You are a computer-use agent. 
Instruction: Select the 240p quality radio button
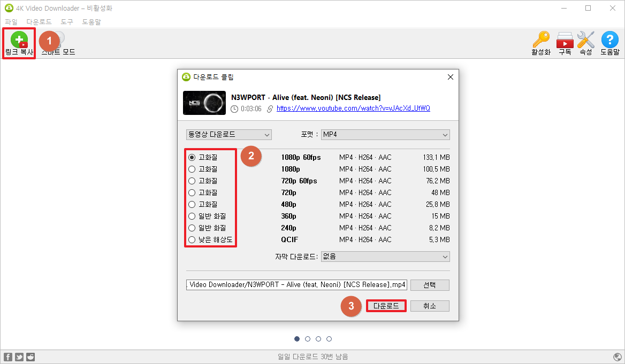[x=192, y=228]
